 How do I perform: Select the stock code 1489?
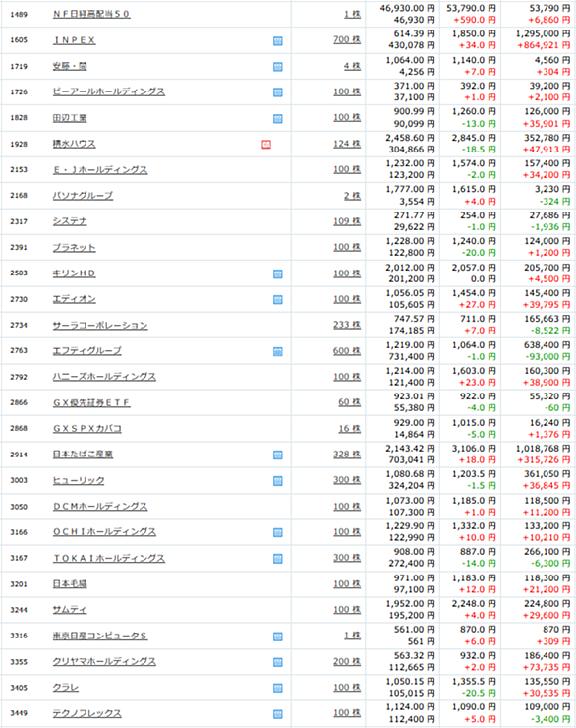point(19,15)
